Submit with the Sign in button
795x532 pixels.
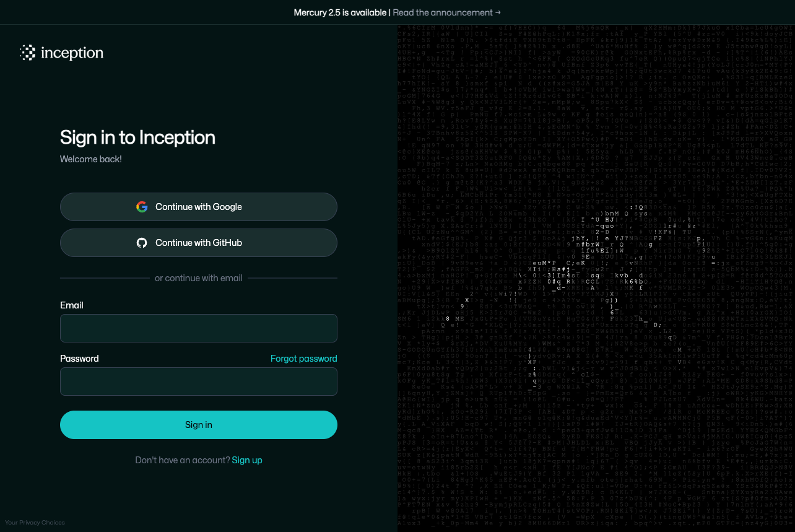coord(199,425)
